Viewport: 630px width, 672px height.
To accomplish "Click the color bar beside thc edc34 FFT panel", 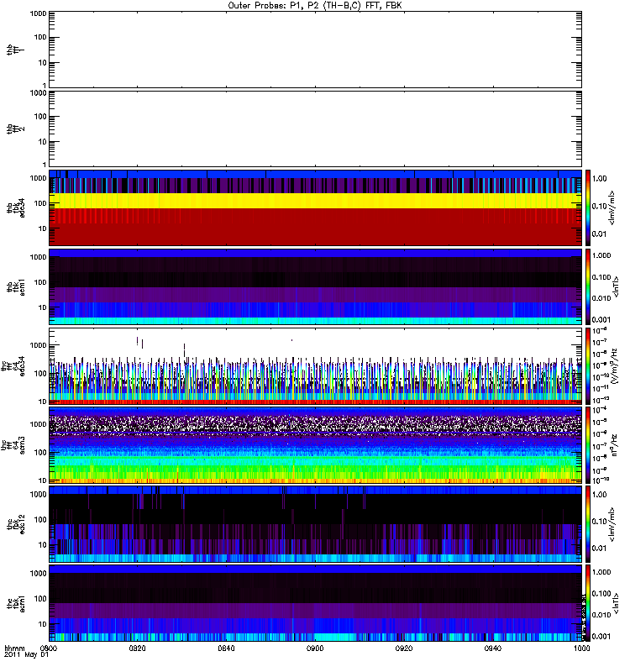I will tap(589, 365).
